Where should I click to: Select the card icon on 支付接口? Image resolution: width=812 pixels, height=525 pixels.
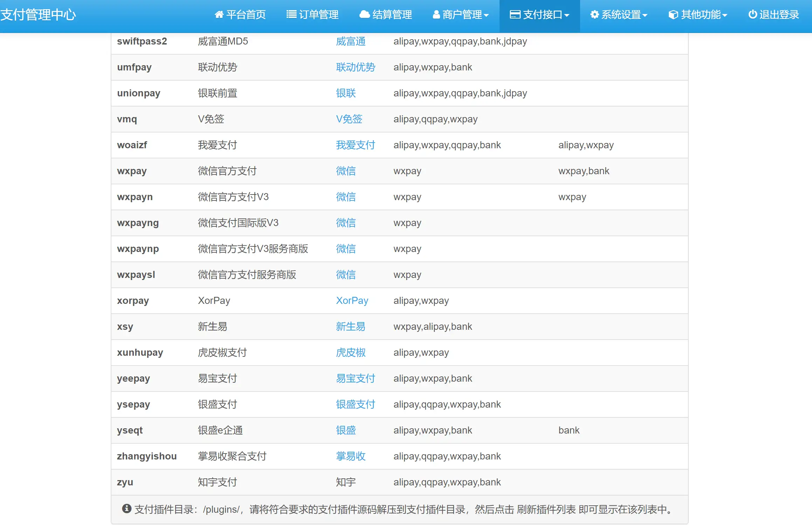515,14
